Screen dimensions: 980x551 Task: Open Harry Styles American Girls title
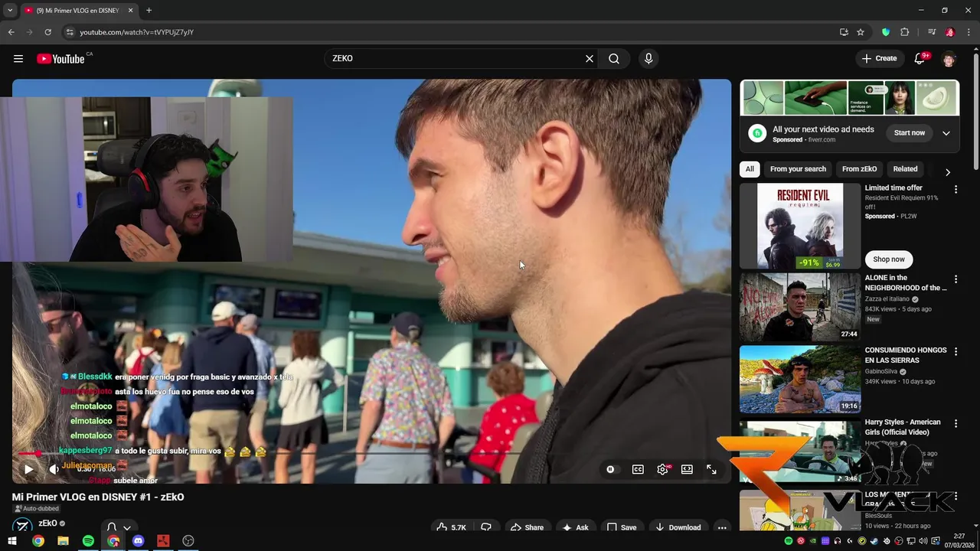tap(903, 427)
